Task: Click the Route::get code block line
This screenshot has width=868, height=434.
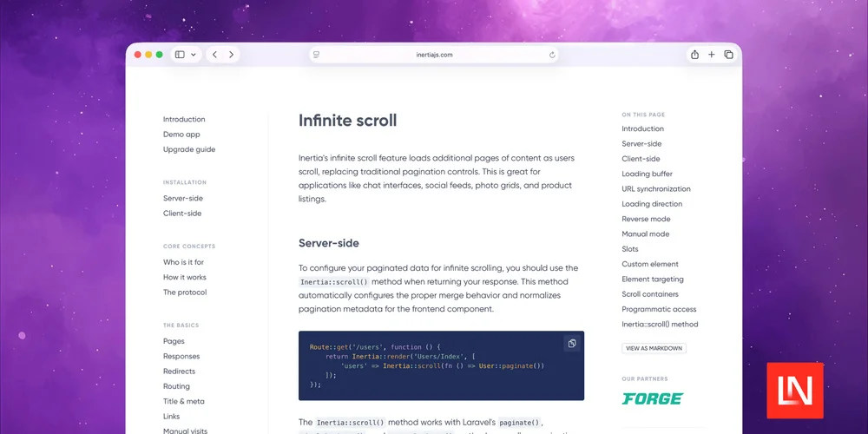Action: [x=375, y=347]
